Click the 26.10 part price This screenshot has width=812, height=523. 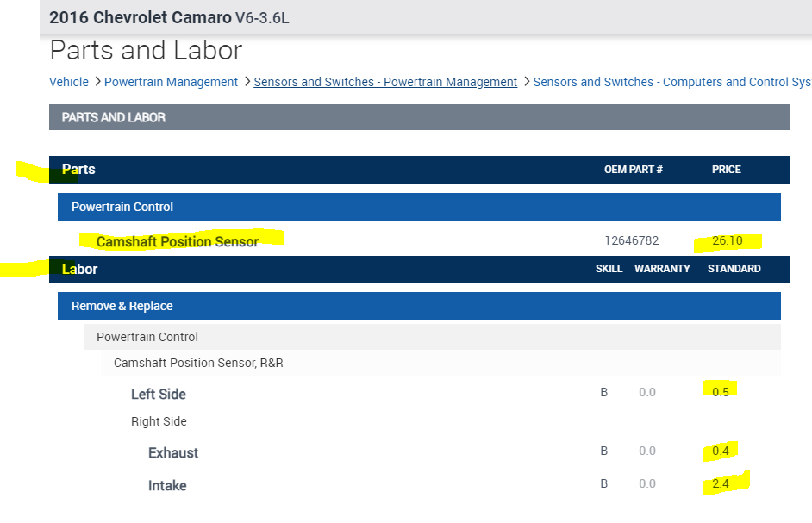pos(726,241)
